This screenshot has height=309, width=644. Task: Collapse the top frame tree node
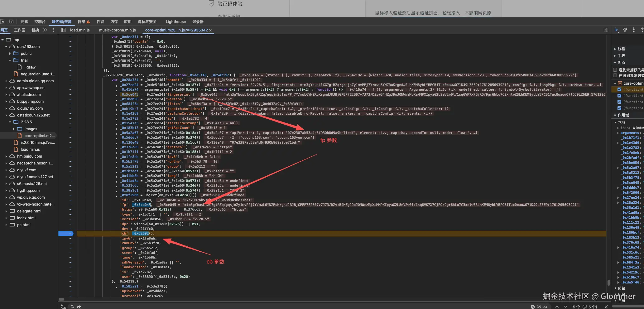pos(2,40)
